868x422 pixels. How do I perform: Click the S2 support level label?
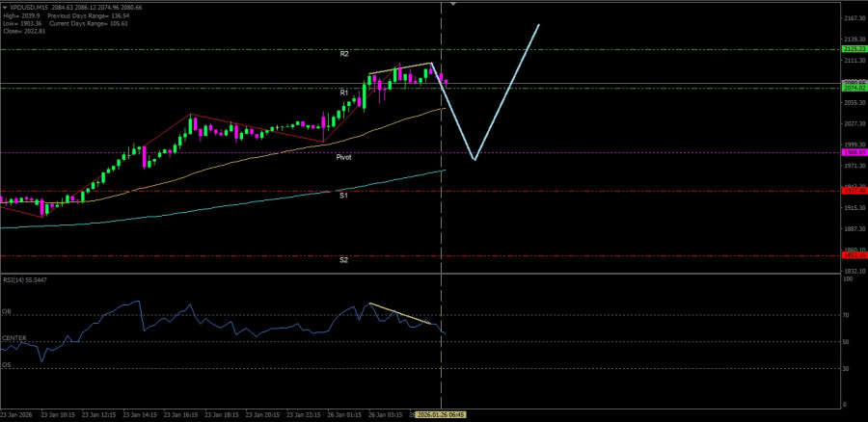pos(343,260)
